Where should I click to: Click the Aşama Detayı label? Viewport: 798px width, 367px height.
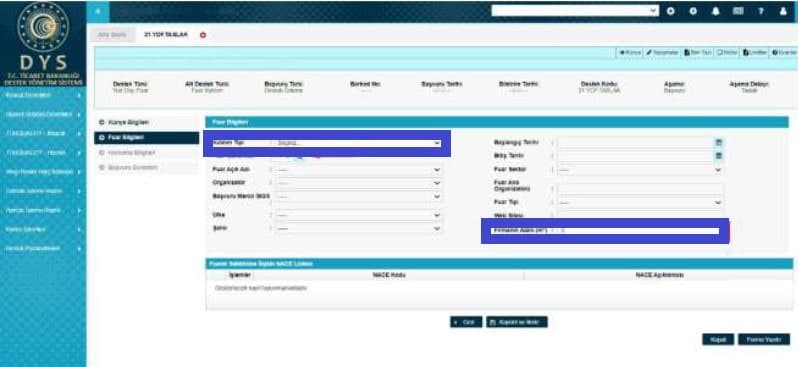pos(749,84)
